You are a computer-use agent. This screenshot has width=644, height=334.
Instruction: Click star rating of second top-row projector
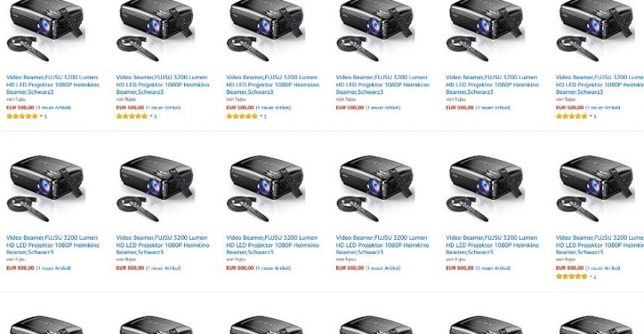pos(132,116)
